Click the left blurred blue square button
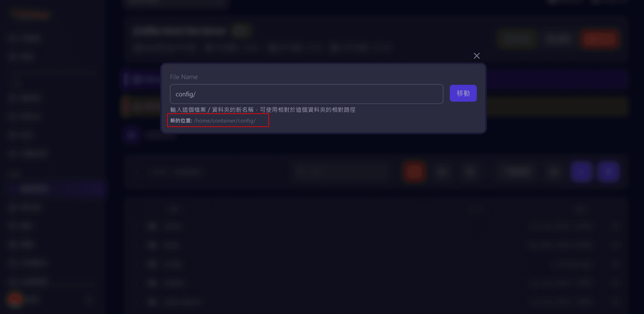The image size is (644, 314). coord(581,172)
